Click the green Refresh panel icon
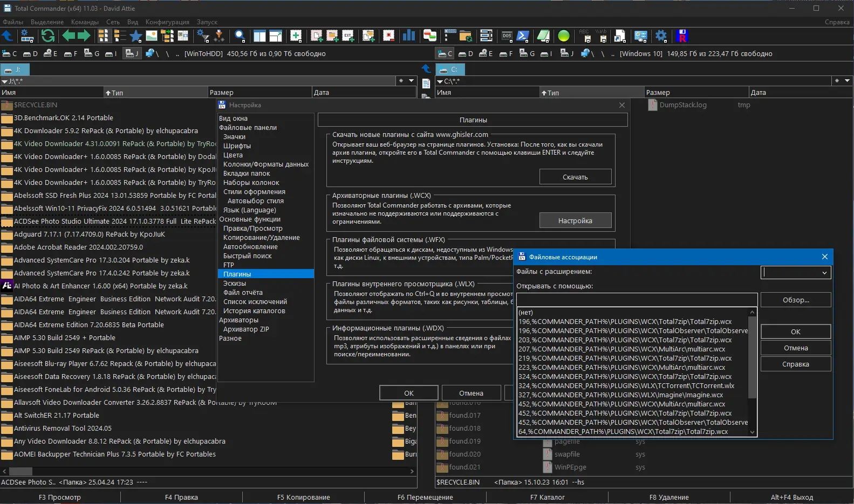Image resolution: width=854 pixels, height=504 pixels. coord(47,36)
